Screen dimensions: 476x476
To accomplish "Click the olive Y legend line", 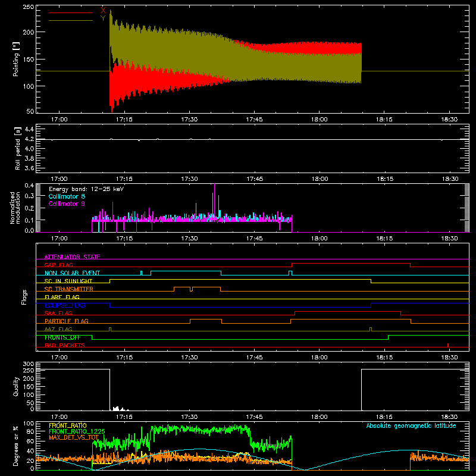I will pos(71,21).
